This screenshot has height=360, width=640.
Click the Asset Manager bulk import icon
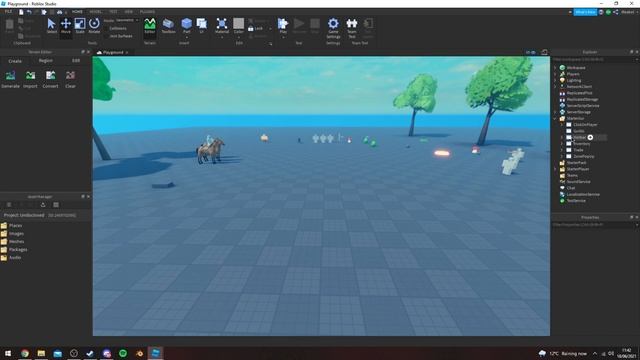[x=43, y=205]
